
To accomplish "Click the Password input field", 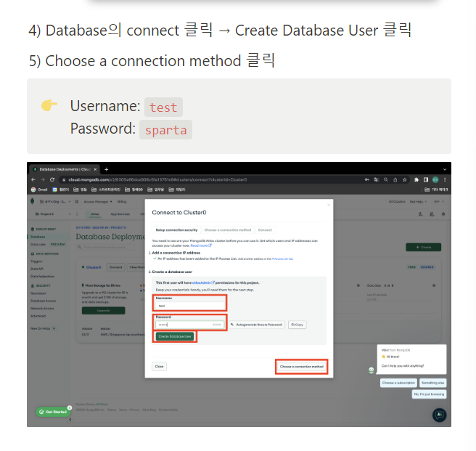I will coord(189,325).
